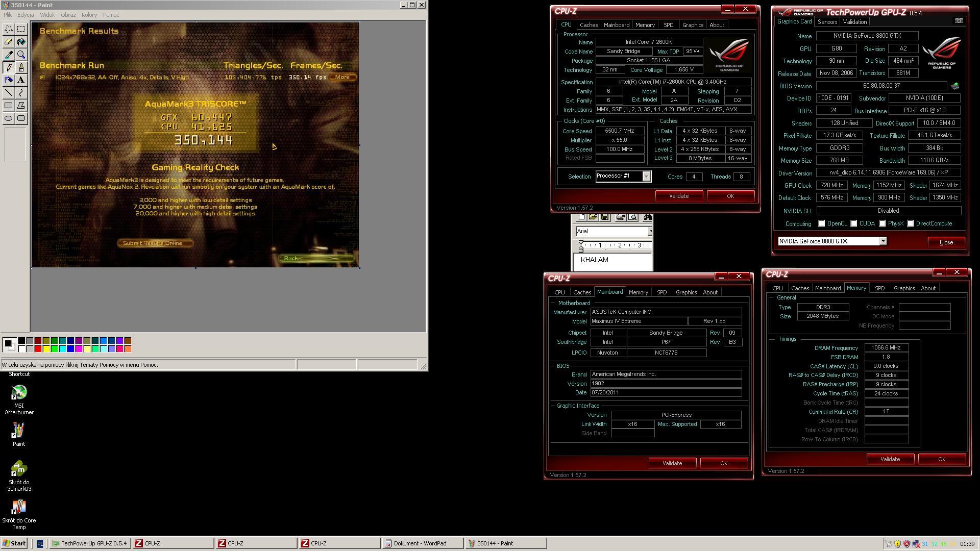Viewport: 980px width, 551px height.
Task: Switch to Caches tab in top CPU-Z window
Action: (589, 25)
